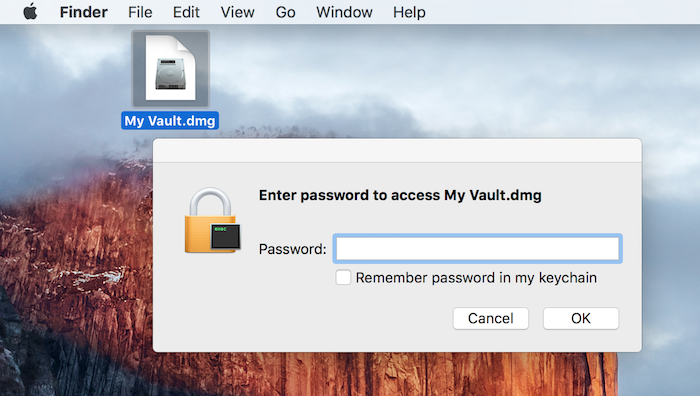Click the 'Password:' field label

[x=292, y=249]
